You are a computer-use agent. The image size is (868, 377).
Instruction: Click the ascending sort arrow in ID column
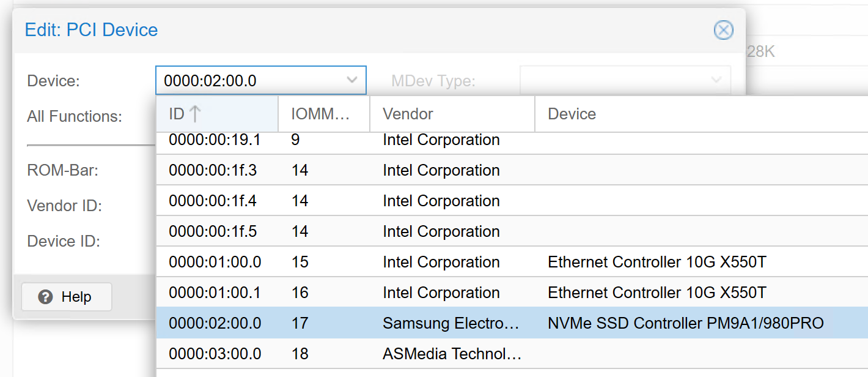coord(194,114)
